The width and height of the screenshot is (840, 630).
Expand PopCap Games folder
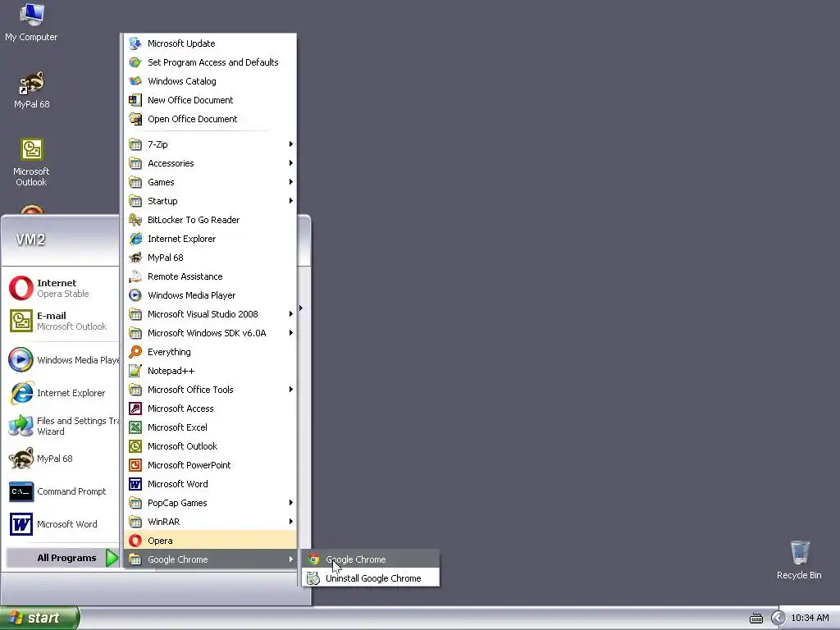[210, 503]
